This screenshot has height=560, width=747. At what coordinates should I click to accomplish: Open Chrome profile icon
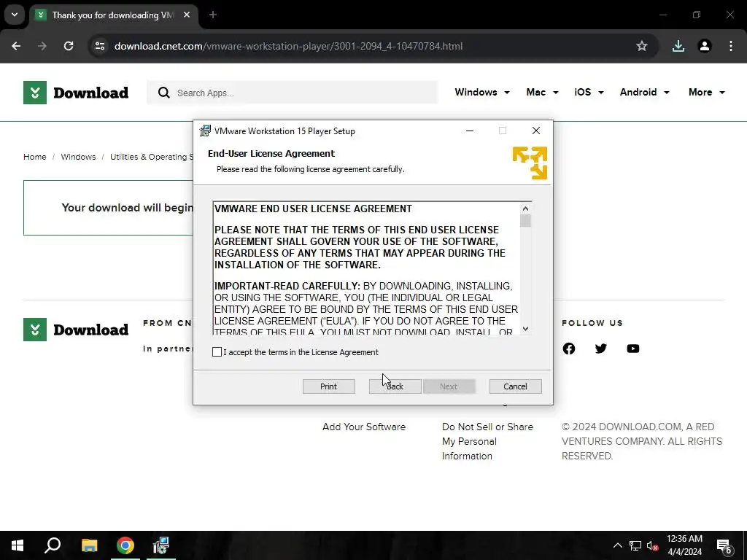(705, 46)
